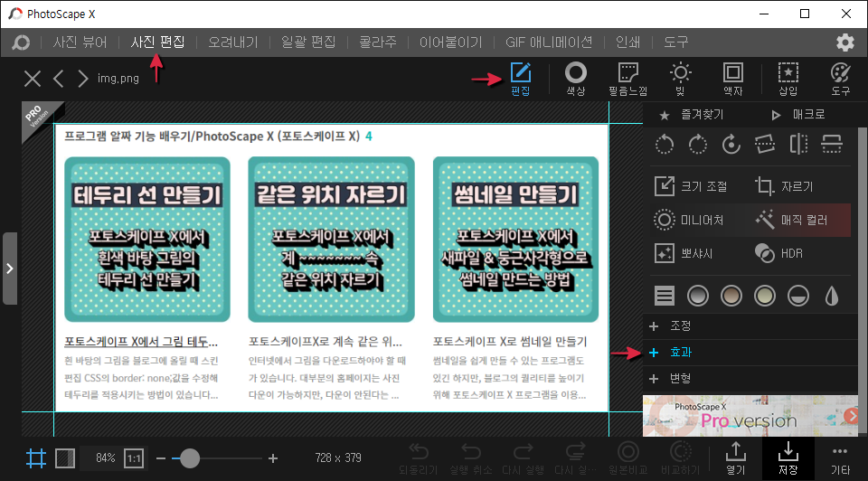Toggle the grid overlay icon
This screenshot has width=868, height=481.
point(36,458)
